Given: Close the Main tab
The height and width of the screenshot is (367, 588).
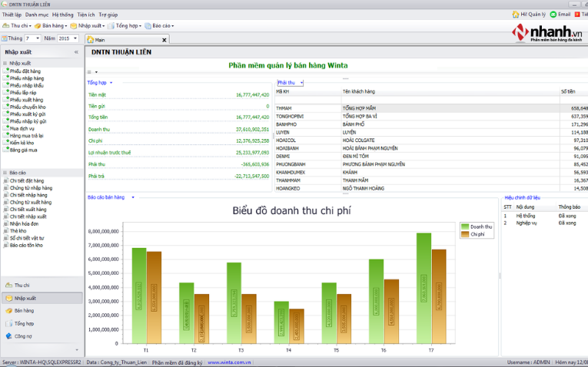Looking at the screenshot, I should 164,40.
